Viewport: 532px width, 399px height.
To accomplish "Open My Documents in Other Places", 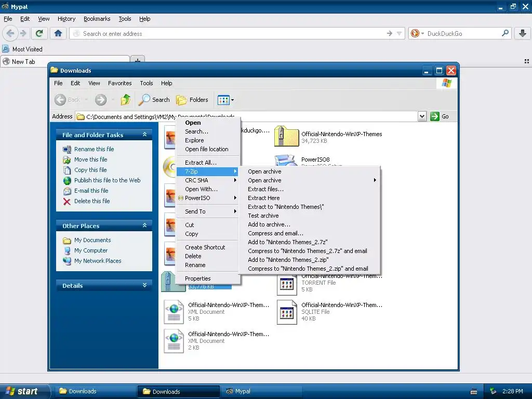I will click(92, 240).
